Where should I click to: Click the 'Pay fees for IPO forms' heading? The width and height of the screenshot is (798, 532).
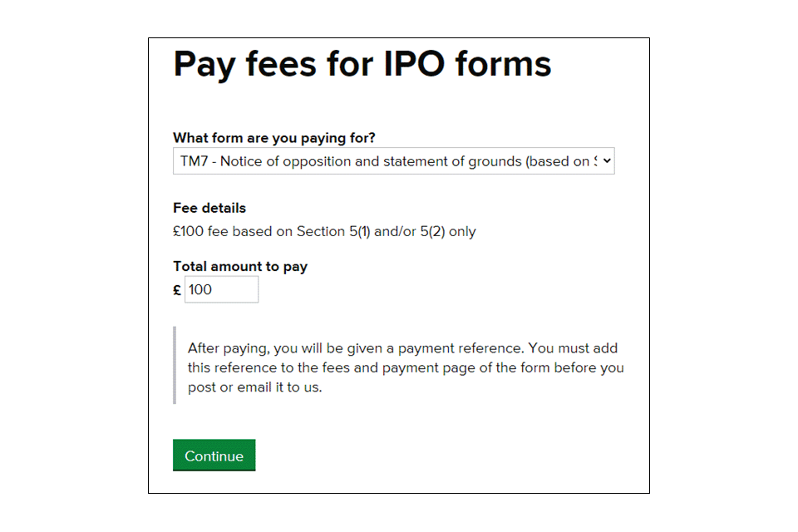[362, 64]
